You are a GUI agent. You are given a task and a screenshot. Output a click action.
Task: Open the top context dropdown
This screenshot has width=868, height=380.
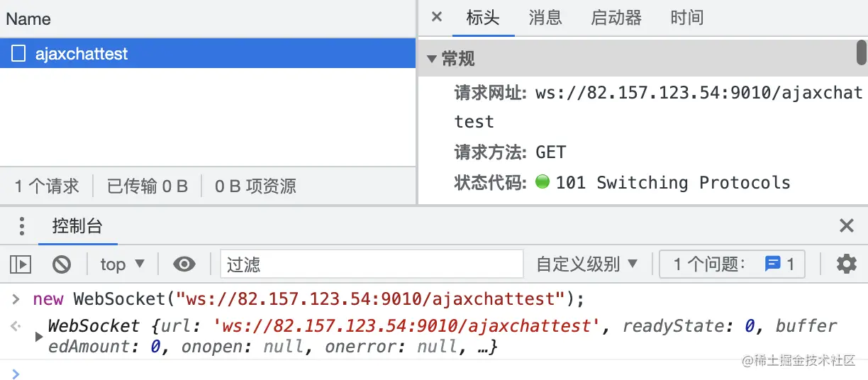[x=122, y=264]
